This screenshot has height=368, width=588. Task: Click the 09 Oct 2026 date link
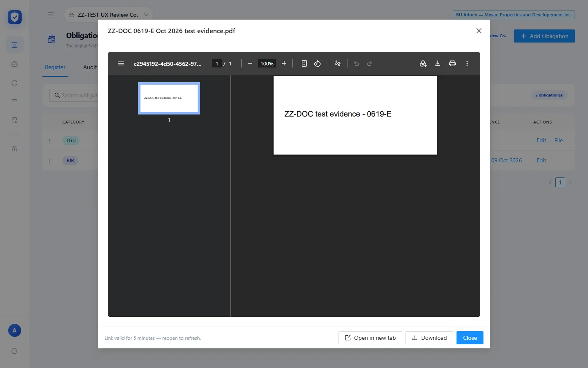(x=506, y=160)
